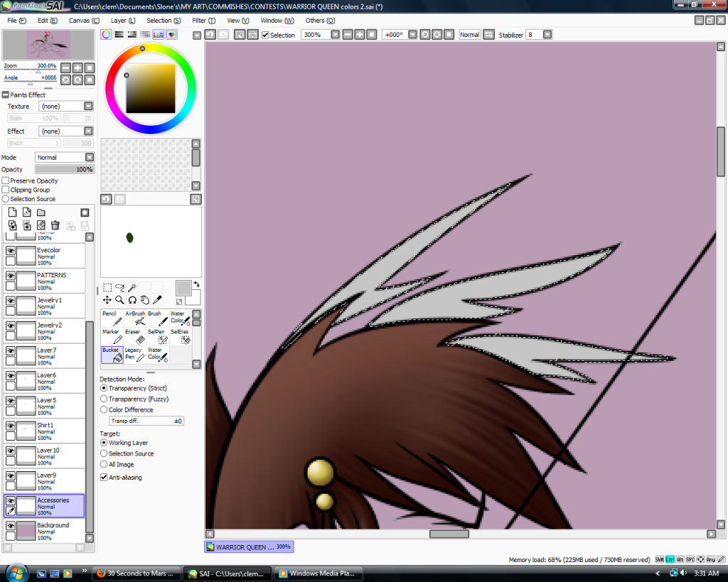Viewport: 728px width, 582px height.
Task: Choose the zoom magnifier tool
Action: (119, 300)
